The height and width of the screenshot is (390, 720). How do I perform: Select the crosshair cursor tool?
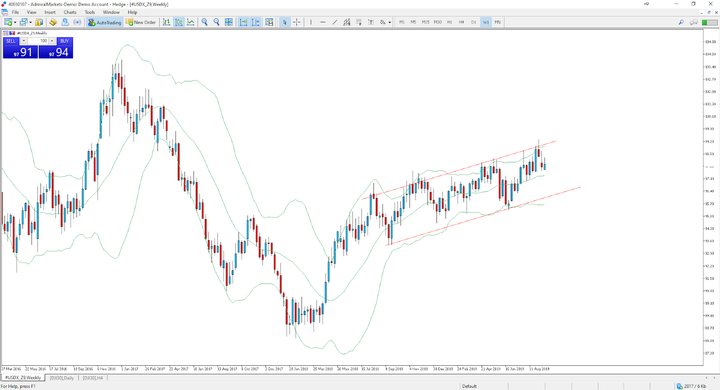click(297, 22)
